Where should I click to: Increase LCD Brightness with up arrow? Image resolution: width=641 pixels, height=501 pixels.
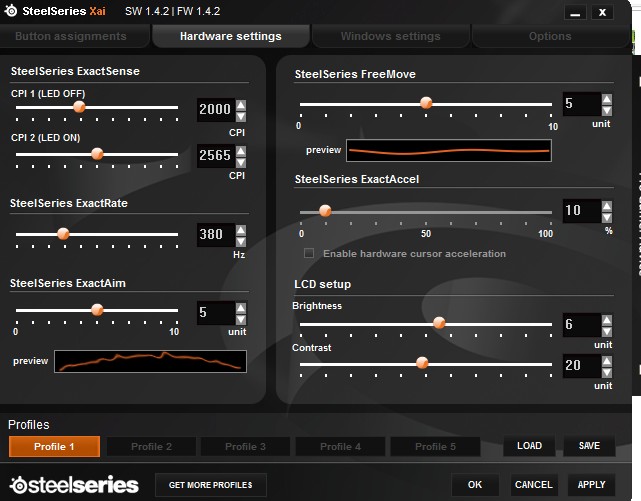click(x=607, y=320)
